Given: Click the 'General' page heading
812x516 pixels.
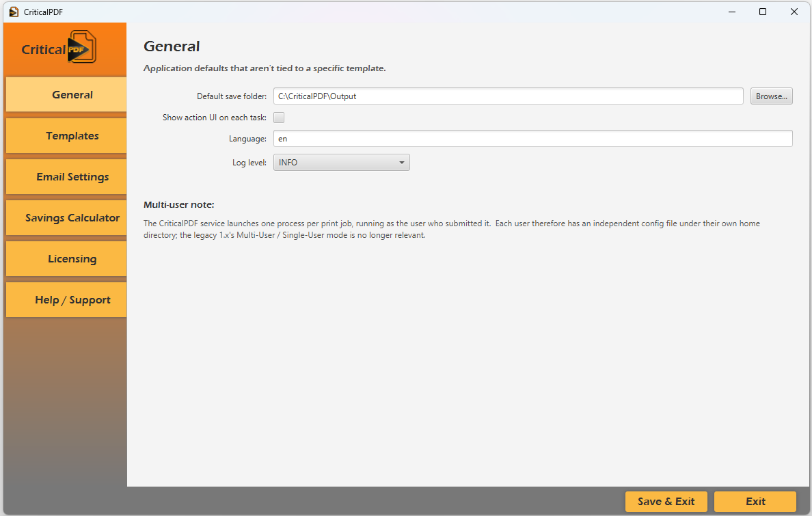Looking at the screenshot, I should [172, 46].
